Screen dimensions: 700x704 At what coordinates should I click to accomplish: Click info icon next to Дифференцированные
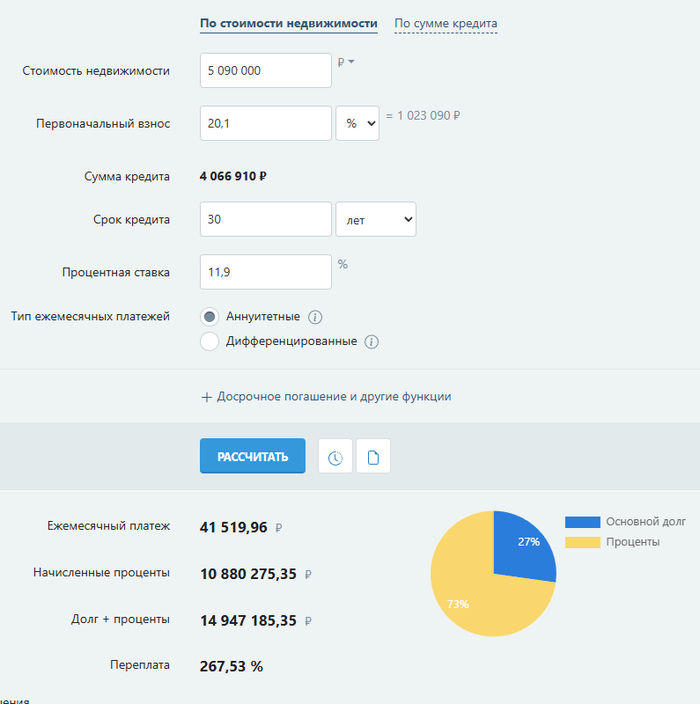[x=371, y=342]
